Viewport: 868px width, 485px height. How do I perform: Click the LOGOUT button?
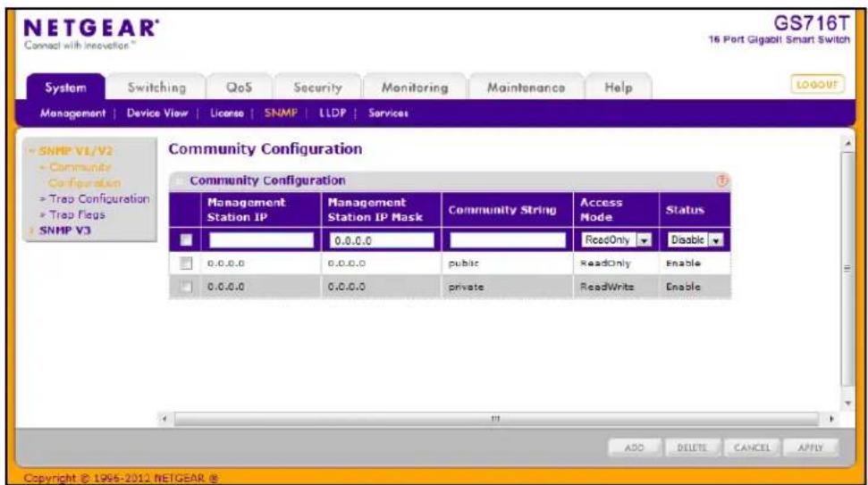tap(817, 85)
